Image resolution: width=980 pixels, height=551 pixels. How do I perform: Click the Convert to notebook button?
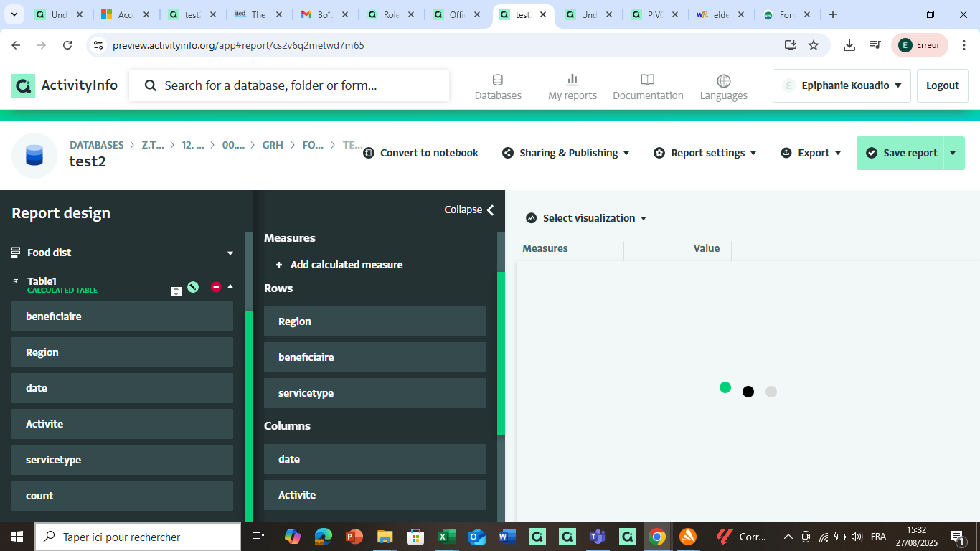pos(420,153)
